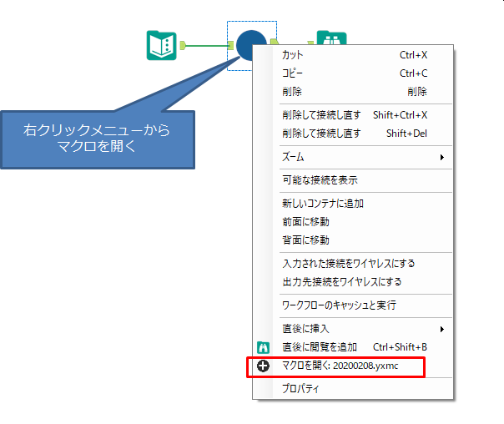Image resolution: width=504 pixels, height=424 pixels.
Task: Click 可能な接続を表示 menu entry
Action: point(320,179)
